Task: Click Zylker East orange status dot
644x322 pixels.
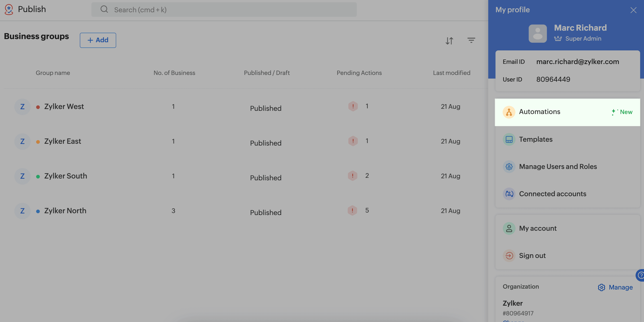Action: [38, 142]
